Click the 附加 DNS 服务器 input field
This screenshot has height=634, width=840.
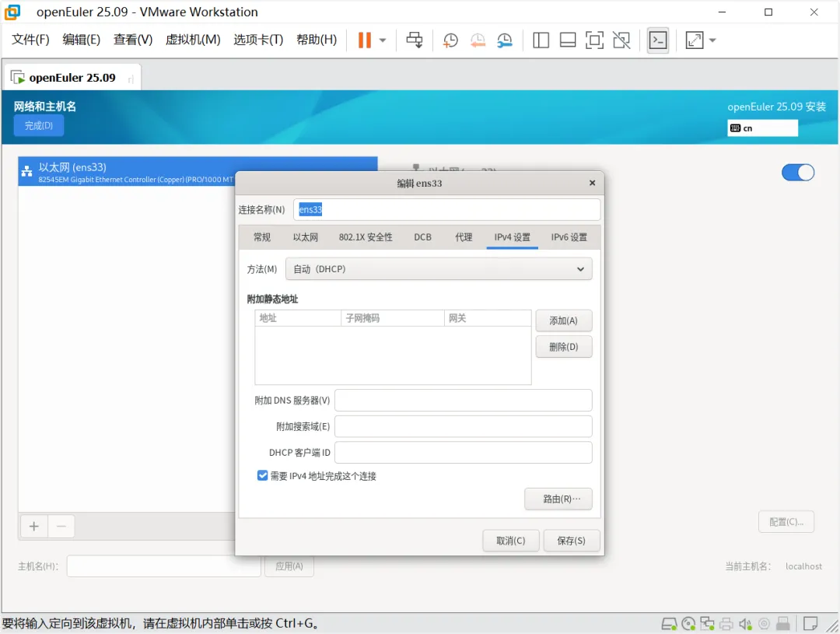click(x=464, y=401)
